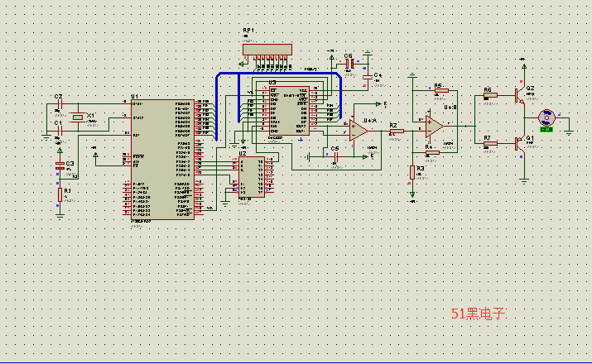Select the U2 latch chip
The width and height of the screenshot is (592, 364).
(x=252, y=177)
